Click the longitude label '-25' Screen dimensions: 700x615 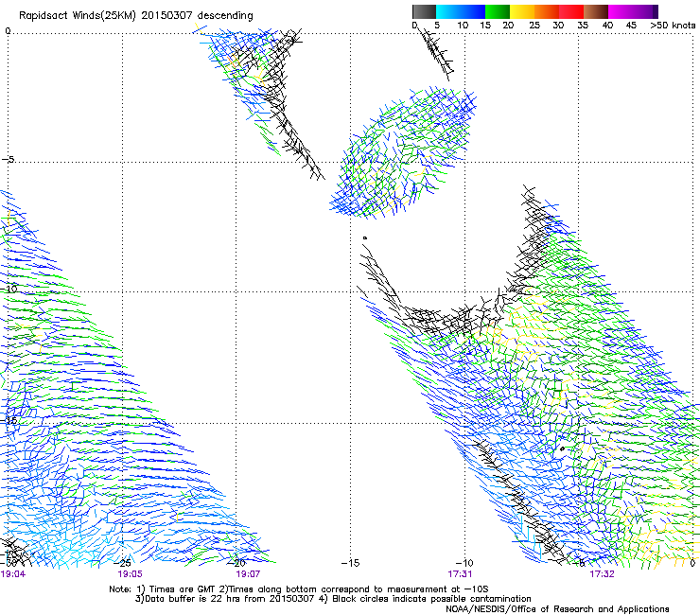point(122,563)
